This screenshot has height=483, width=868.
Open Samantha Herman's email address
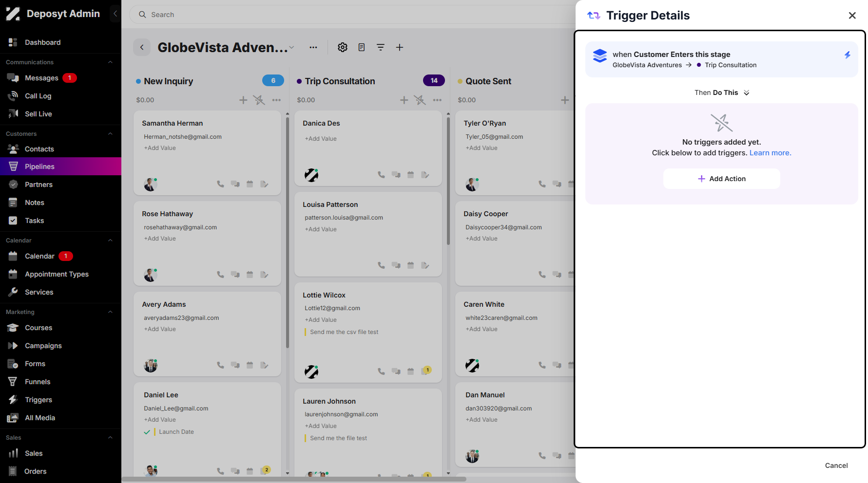183,137
